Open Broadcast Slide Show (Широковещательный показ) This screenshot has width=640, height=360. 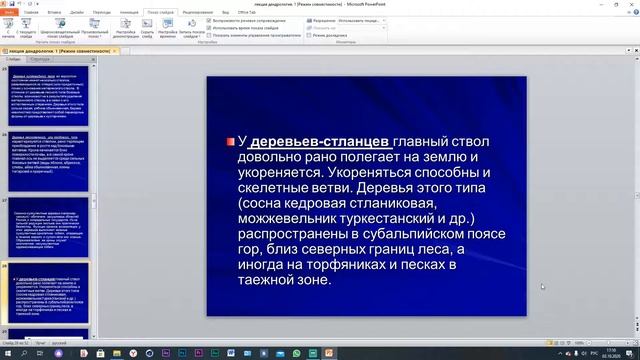60,28
